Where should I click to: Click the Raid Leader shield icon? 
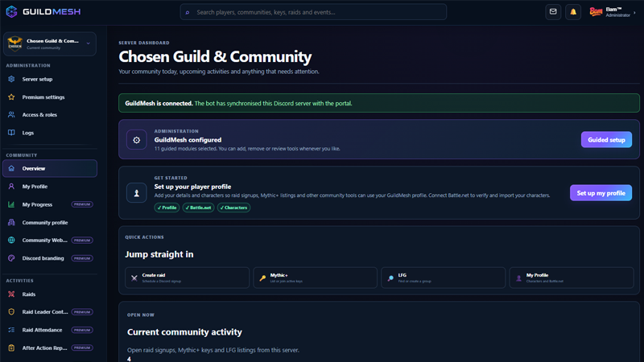click(11, 312)
